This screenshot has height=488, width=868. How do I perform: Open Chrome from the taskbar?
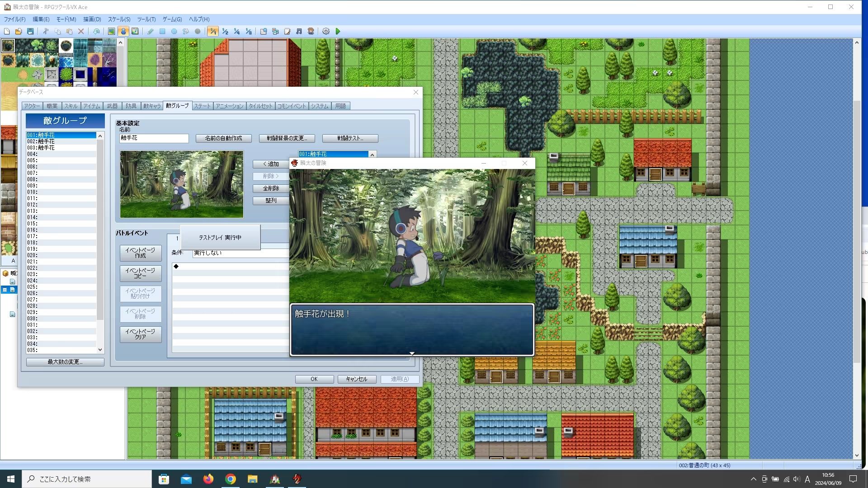pyautogui.click(x=231, y=479)
